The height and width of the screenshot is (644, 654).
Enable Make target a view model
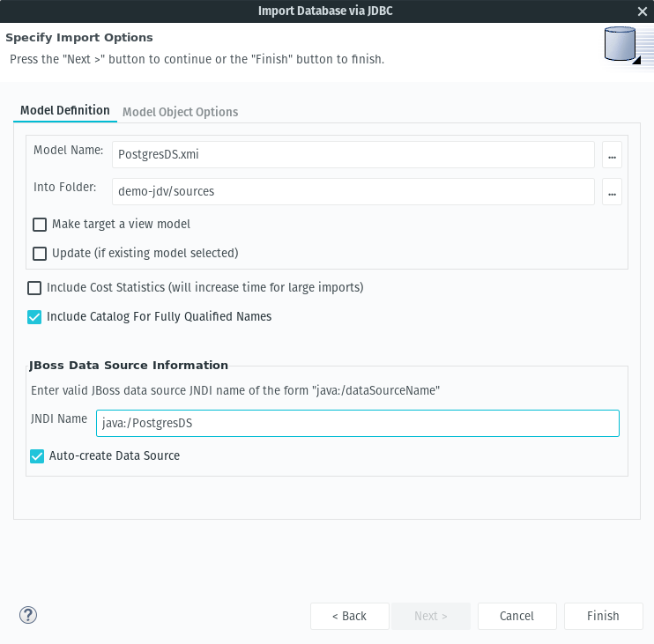click(40, 225)
